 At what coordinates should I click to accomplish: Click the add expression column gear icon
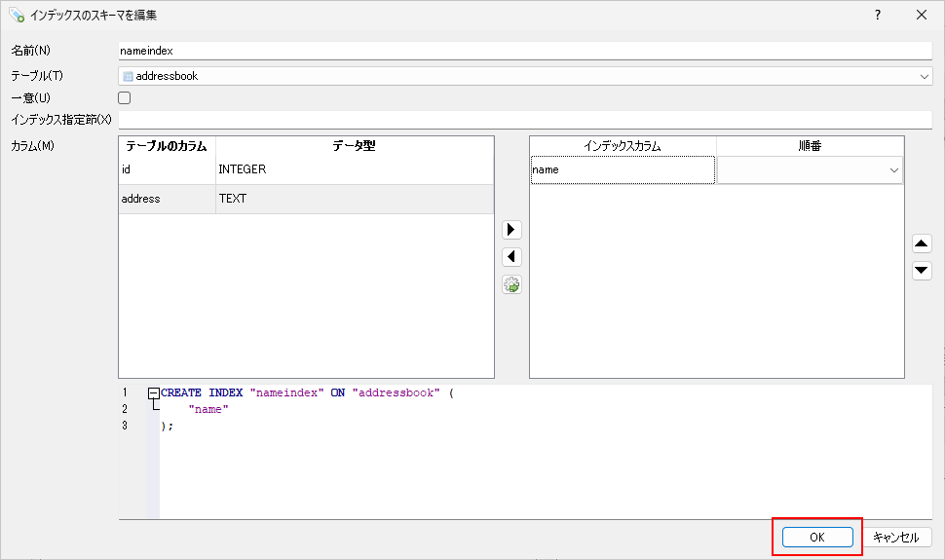(x=511, y=285)
